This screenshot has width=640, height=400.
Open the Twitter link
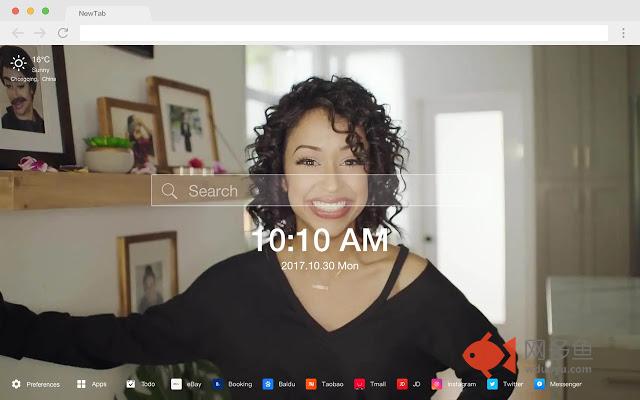(513, 384)
